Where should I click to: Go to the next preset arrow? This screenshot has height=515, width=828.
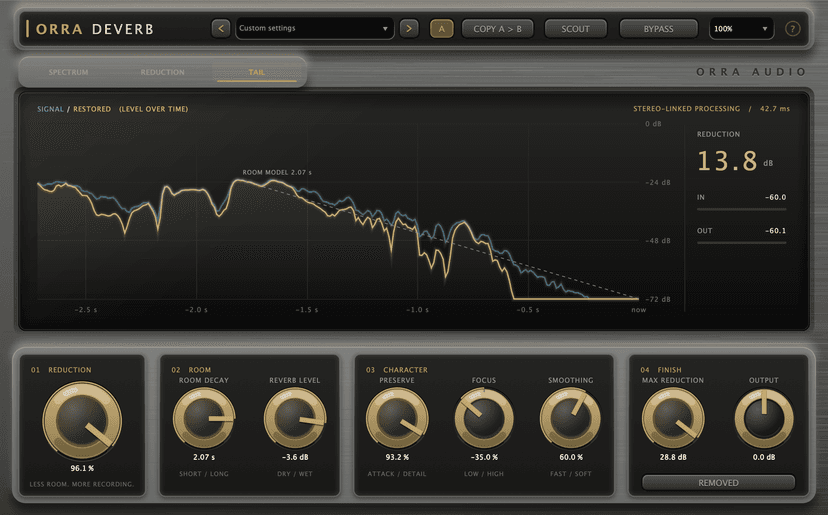(x=409, y=29)
